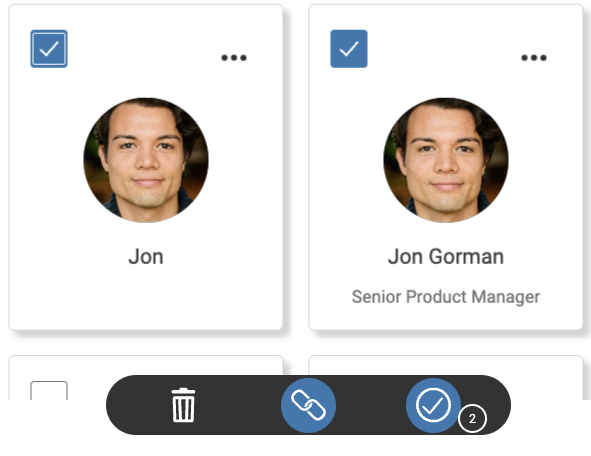Click Jon's round profile photo
591x456 pixels.
[146, 160]
